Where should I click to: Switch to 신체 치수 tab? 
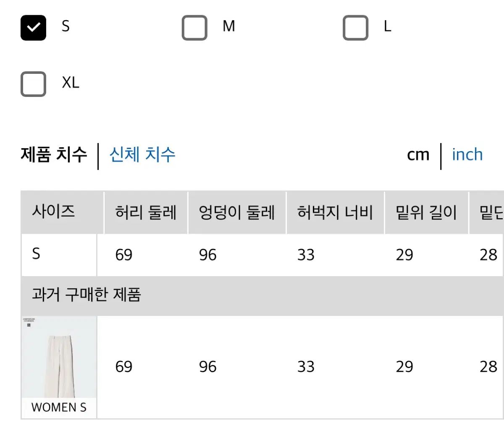(x=142, y=155)
